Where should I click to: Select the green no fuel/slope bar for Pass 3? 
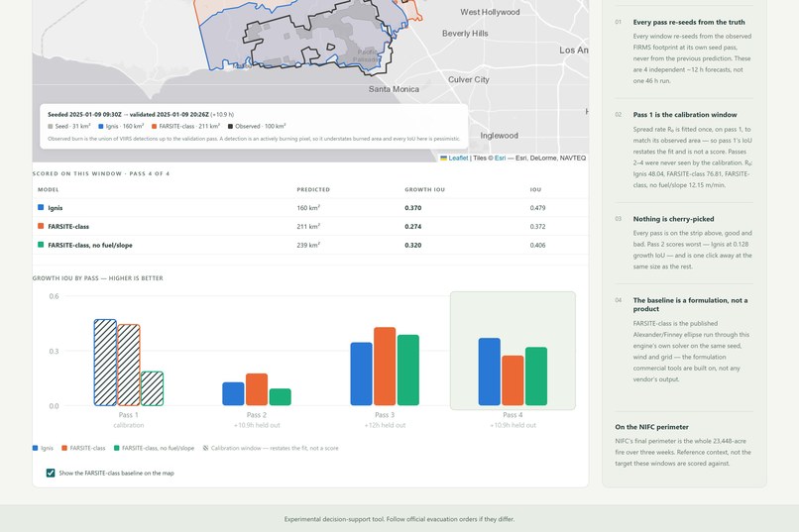point(408,371)
